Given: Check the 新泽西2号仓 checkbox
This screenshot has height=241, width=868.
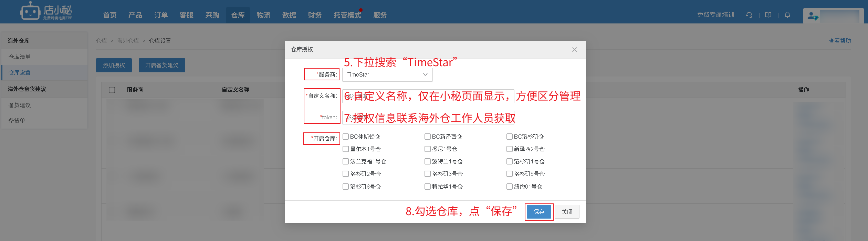Looking at the screenshot, I should coord(510,149).
